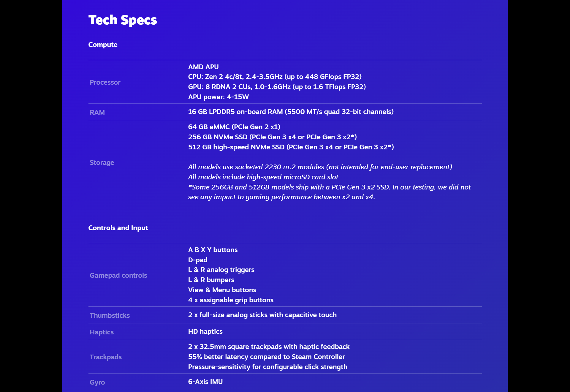Screen dimensions: 570x392
Task: Click the microSD card slot note
Action: (263, 177)
